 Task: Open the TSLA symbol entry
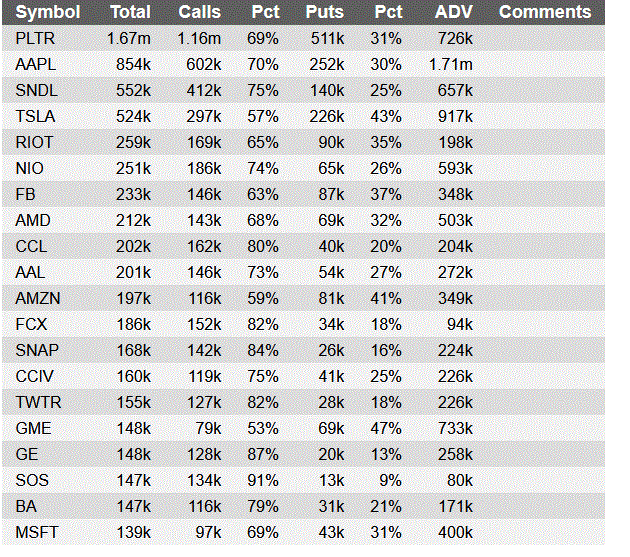point(35,116)
